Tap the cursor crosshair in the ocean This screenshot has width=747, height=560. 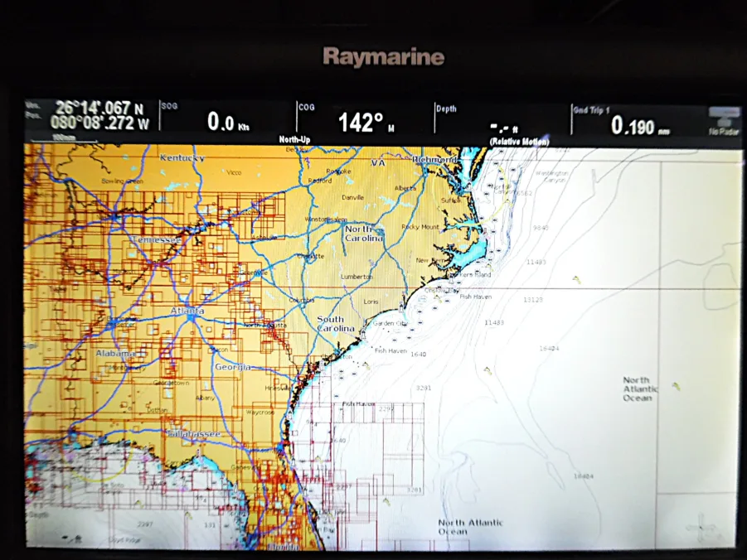(701, 527)
